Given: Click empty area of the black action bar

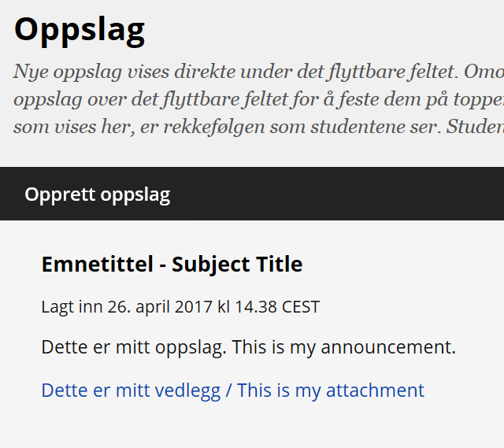Looking at the screenshot, I should point(338,194).
